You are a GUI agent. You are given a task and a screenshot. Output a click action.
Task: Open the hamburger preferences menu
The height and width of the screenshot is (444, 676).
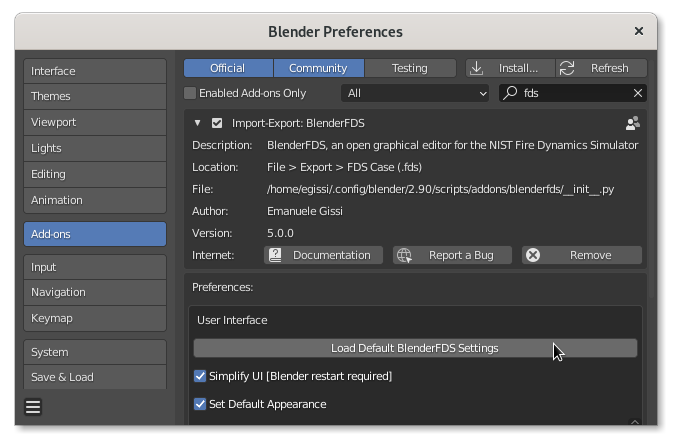[x=33, y=406]
